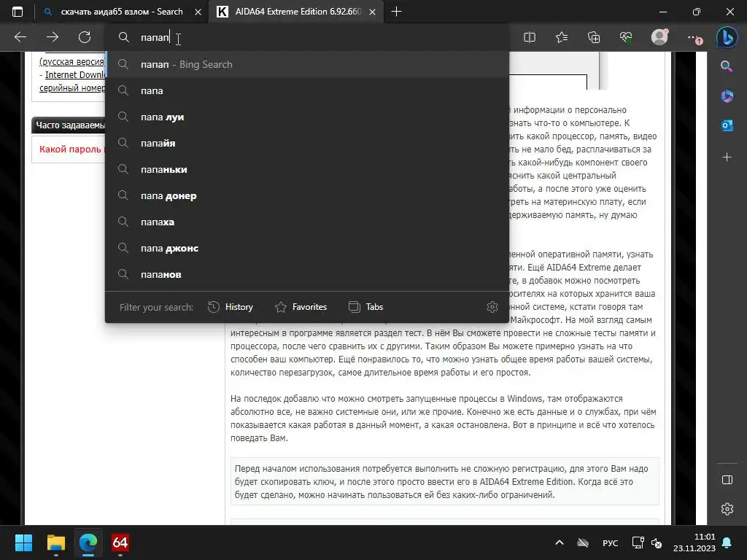Viewport: 747px width, 560px height.
Task: Choose the папайя suggestion
Action: point(307,143)
